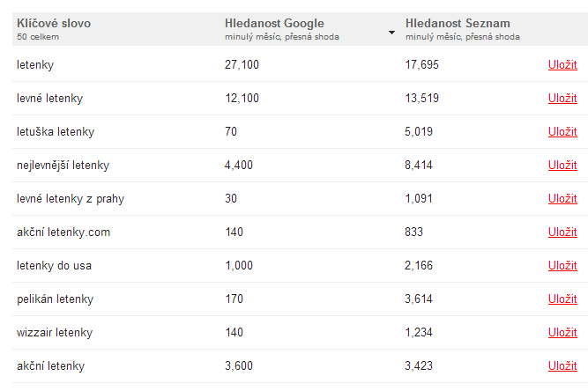Select the keyword text nejlevnější letenky
This screenshot has height=391, width=588.
[x=63, y=166]
